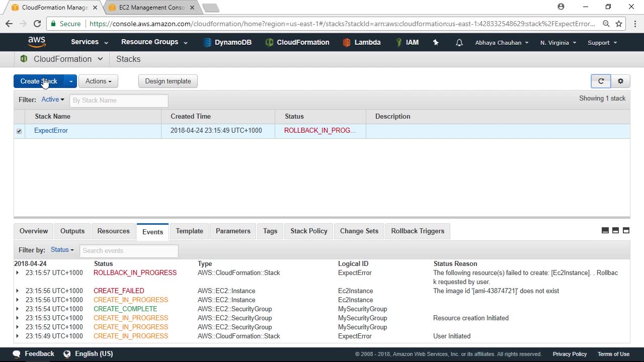Switch to the Parameters tab
This screenshot has width=644, height=362.
[233, 231]
